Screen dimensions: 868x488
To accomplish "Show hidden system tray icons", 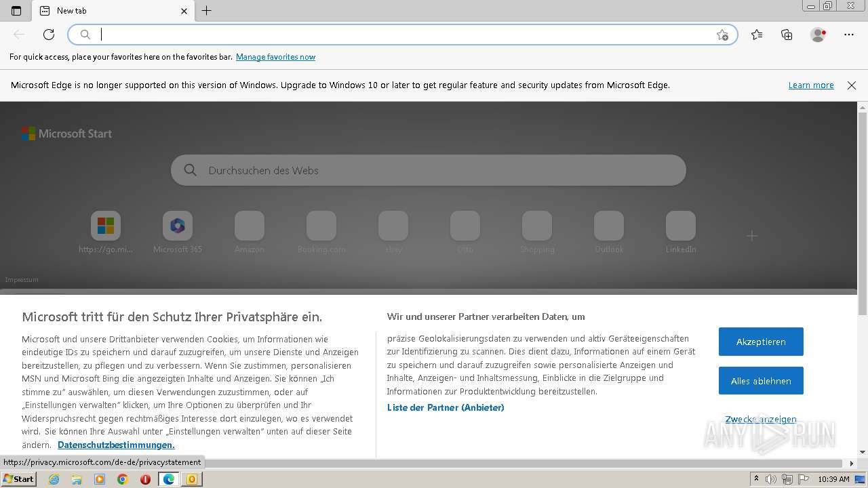I will [x=756, y=479].
